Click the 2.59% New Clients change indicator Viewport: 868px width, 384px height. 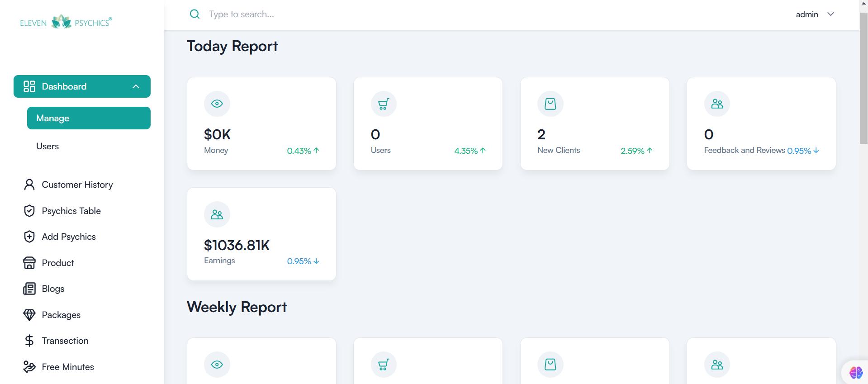(636, 151)
